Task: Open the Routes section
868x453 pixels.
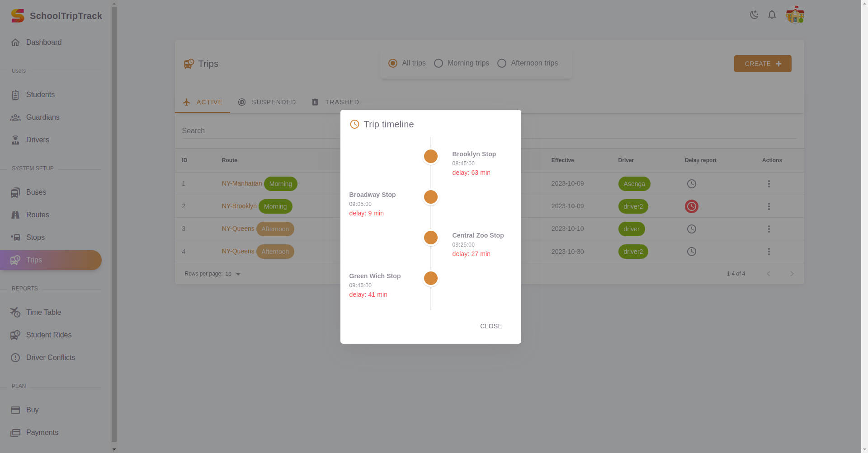Action: (37, 215)
